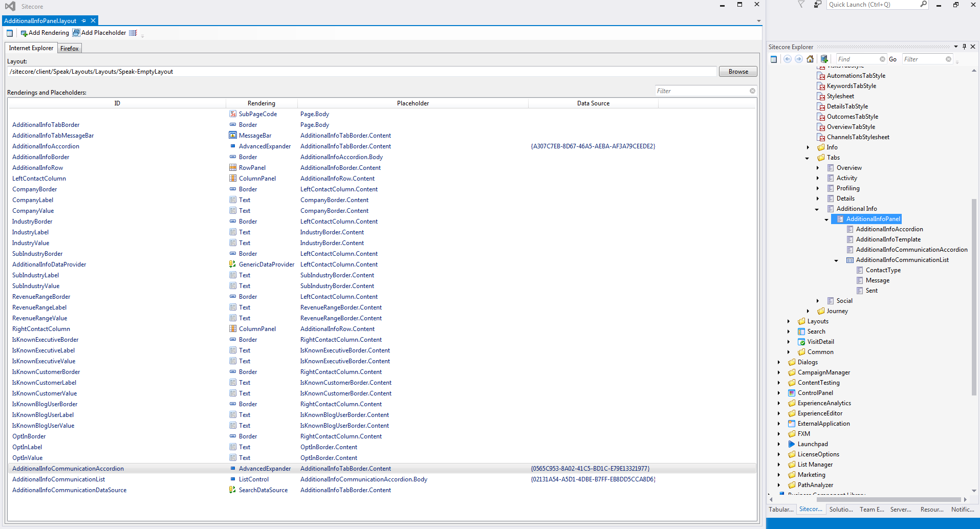Select the Internet Explorer tab
This screenshot has height=529, width=980.
tap(31, 48)
